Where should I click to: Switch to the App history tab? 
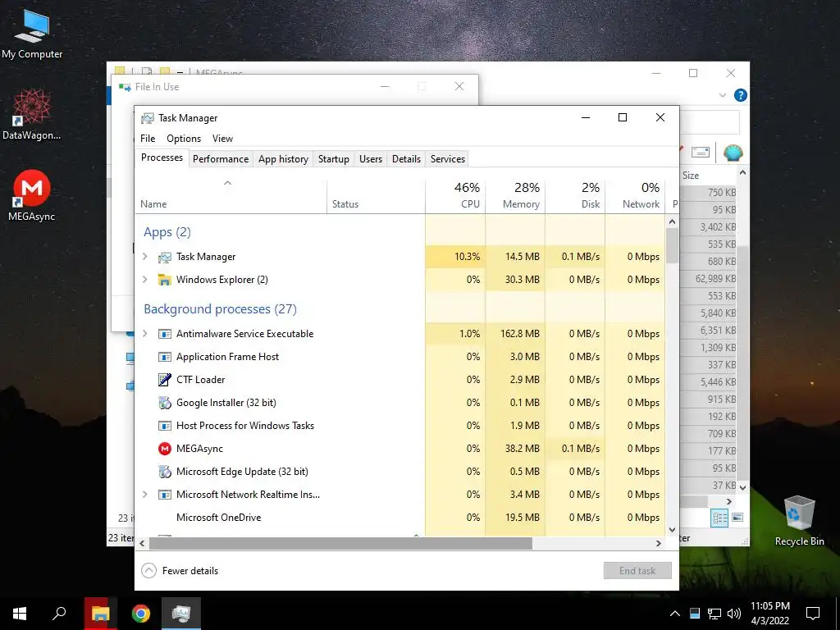coord(283,159)
